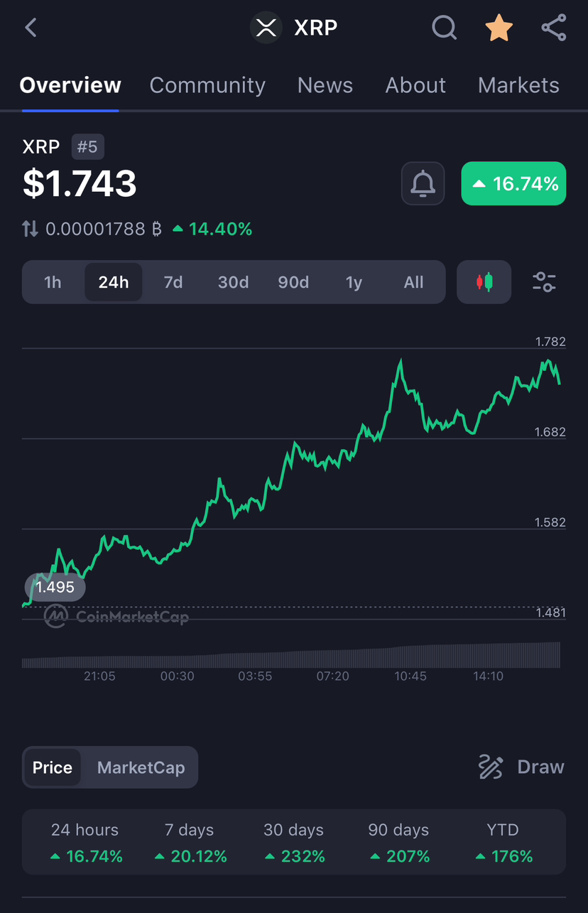Tap the 30 days 232% stat
The image size is (588, 913).
coord(293,843)
